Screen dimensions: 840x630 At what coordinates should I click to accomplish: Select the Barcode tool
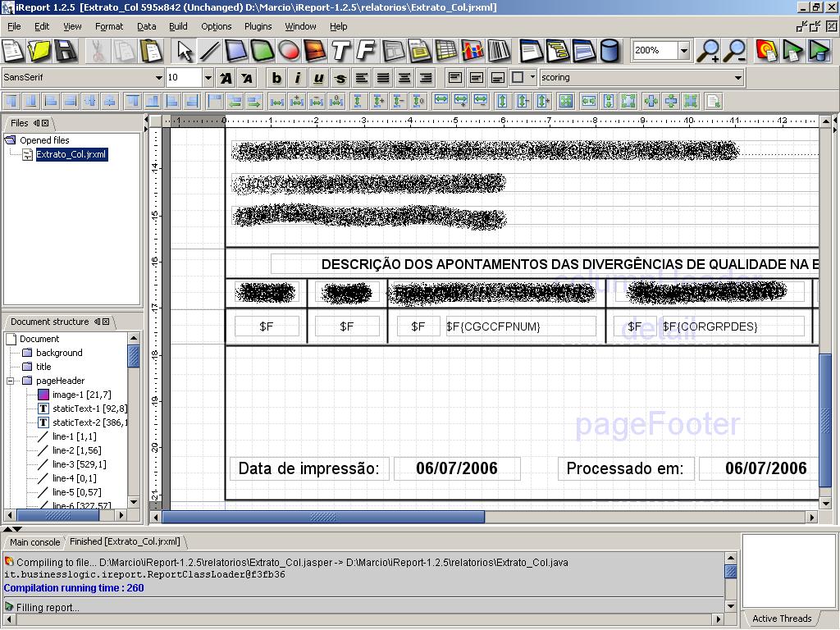(499, 51)
